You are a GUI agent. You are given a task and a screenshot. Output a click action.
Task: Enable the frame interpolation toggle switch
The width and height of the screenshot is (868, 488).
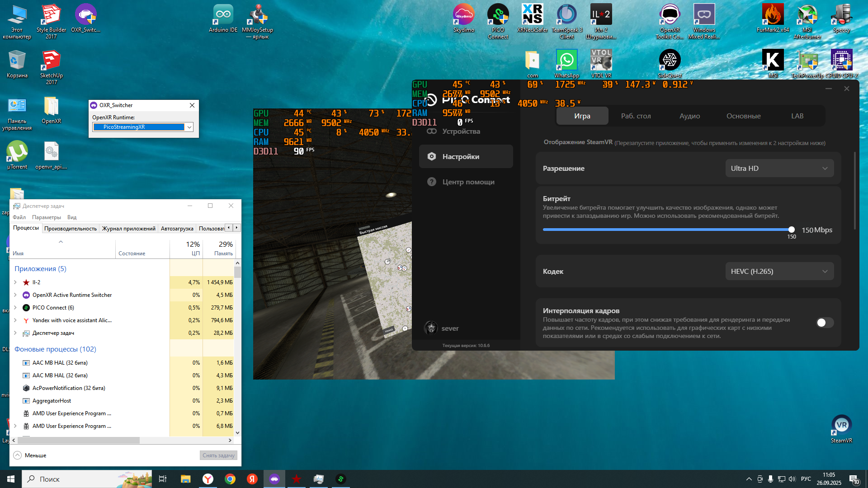825,323
